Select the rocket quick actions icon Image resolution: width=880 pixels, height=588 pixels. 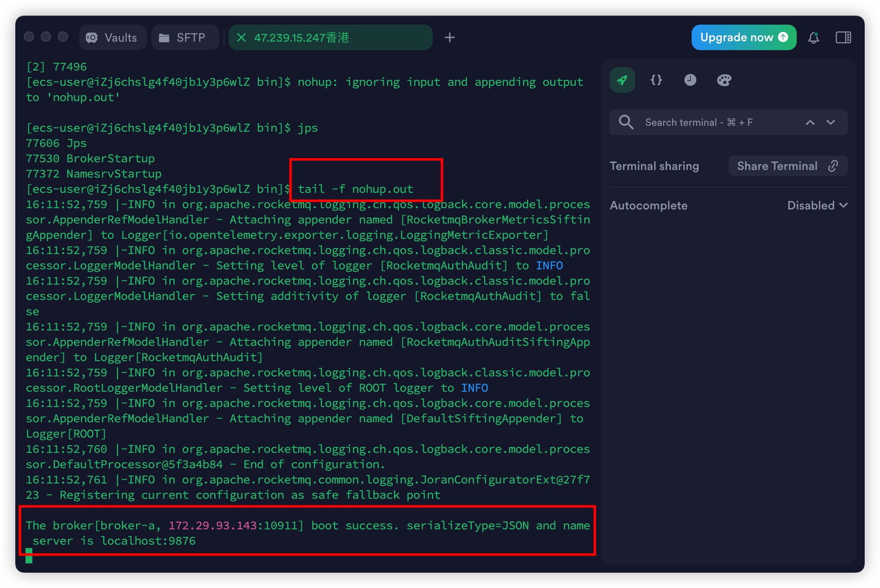point(622,80)
